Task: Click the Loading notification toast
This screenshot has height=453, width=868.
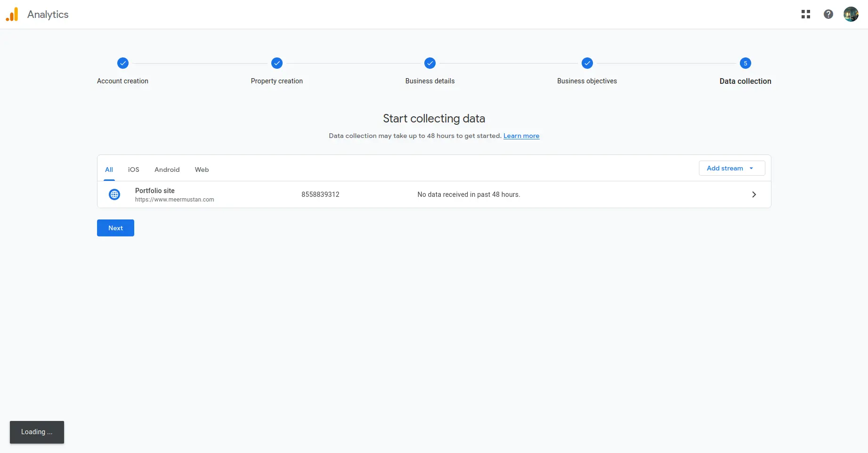Action: 37,432
